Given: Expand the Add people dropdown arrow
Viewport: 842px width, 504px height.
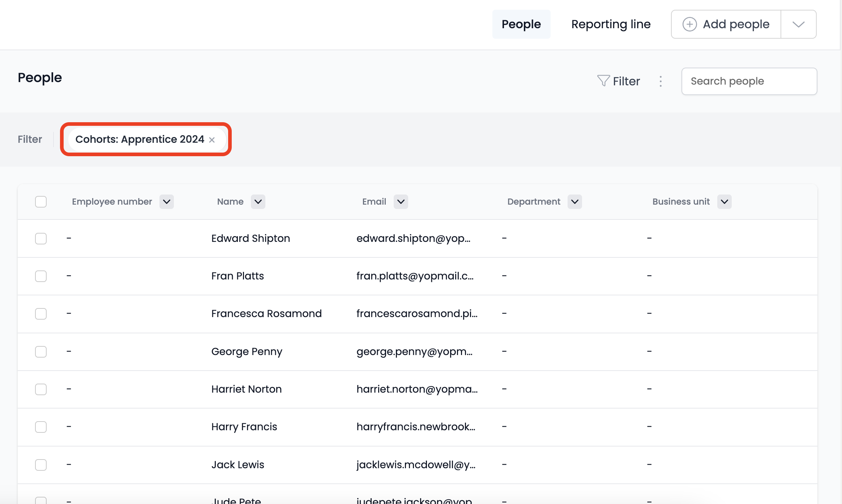Looking at the screenshot, I should coord(798,24).
